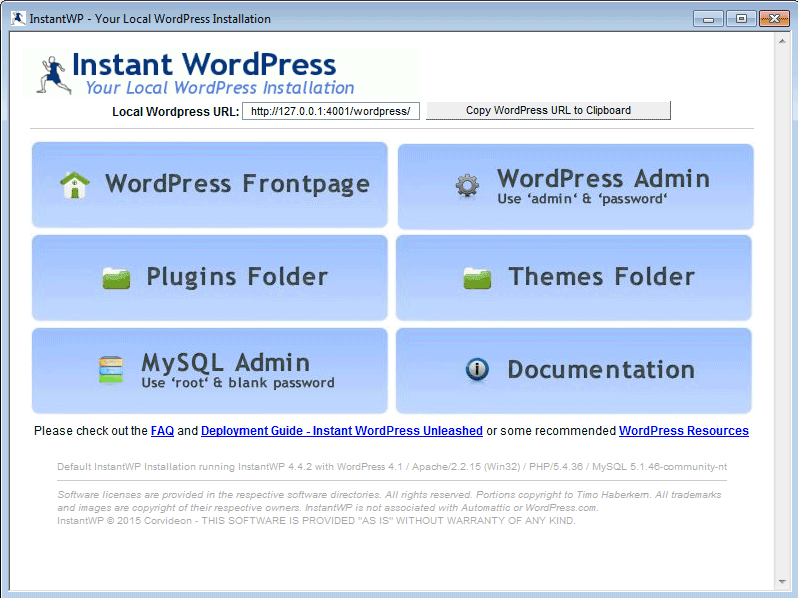Open Deployment Guide - Instant WordPress Unleashed link

(x=342, y=431)
